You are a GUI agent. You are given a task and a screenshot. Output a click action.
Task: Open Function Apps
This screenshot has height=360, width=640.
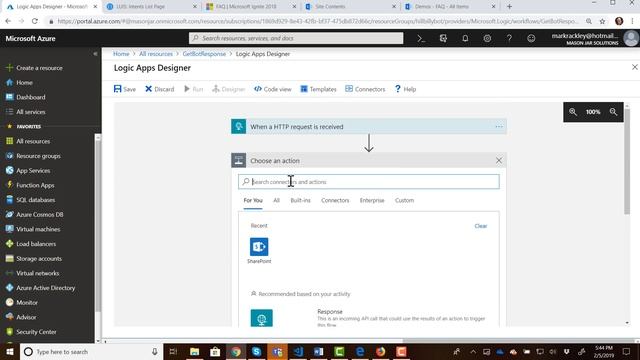click(31, 185)
